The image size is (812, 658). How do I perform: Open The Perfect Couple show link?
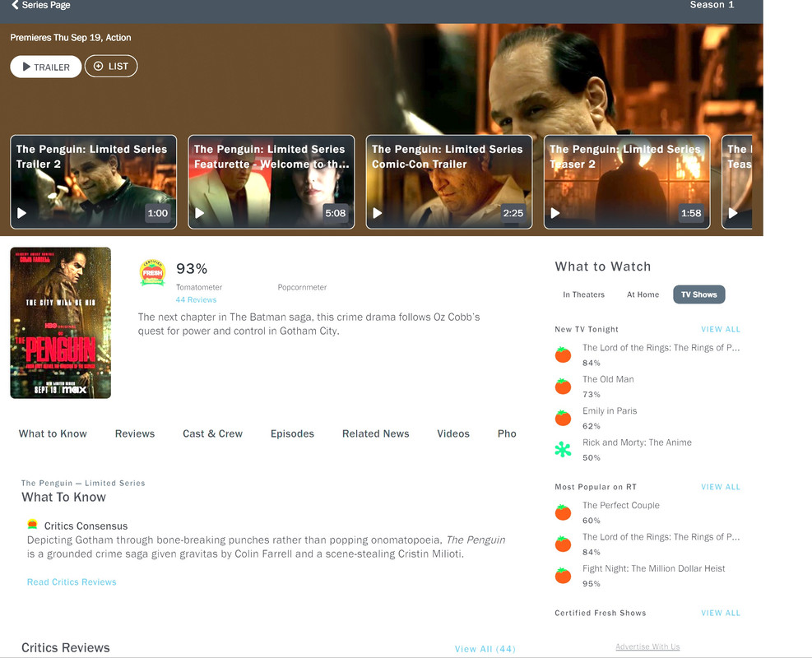621,506
